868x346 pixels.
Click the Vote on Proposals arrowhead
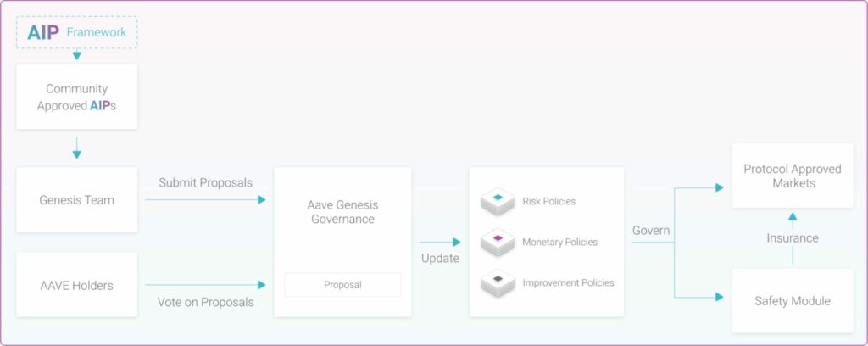[x=262, y=285]
